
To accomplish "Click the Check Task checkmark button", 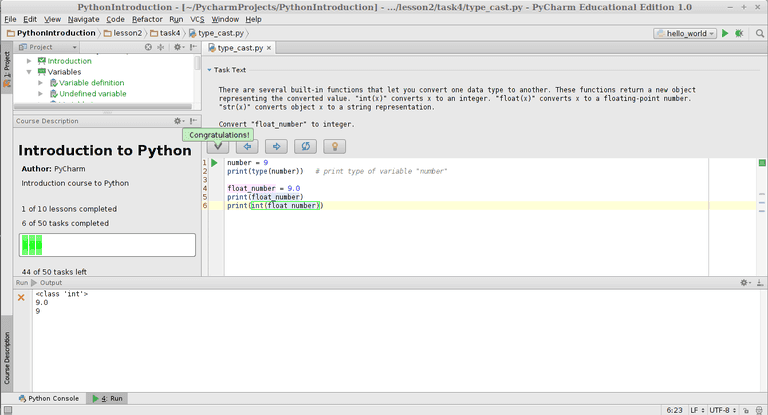I will tap(218, 146).
